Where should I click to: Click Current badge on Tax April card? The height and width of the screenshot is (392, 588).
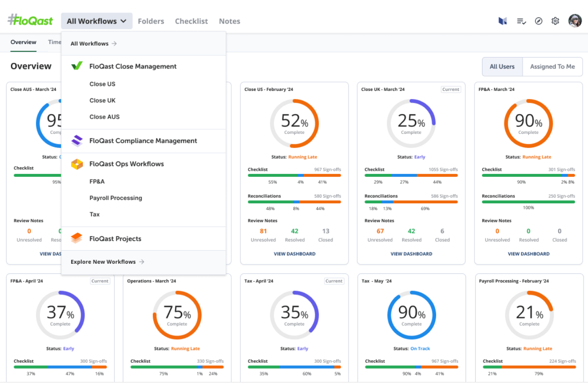(x=334, y=281)
